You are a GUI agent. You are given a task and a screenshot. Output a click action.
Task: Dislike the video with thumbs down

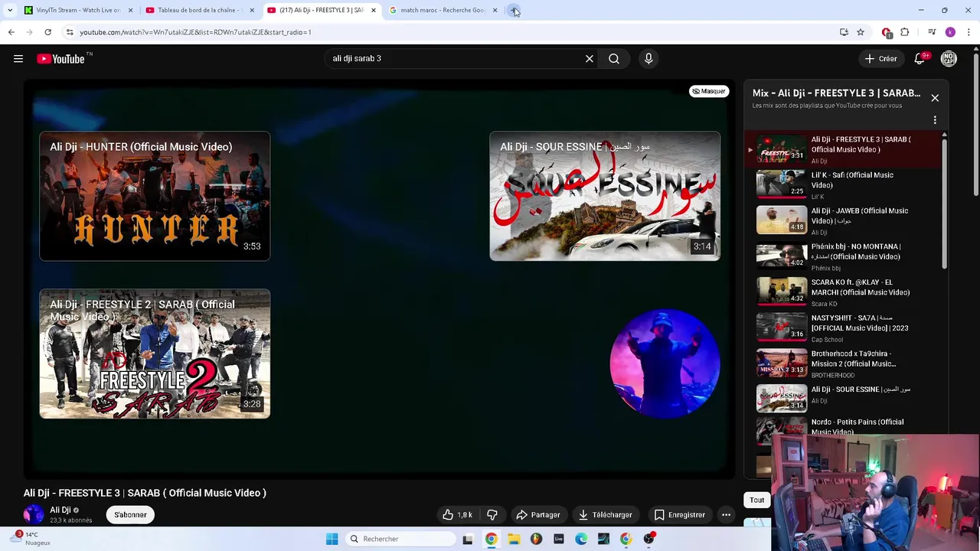[x=492, y=515]
